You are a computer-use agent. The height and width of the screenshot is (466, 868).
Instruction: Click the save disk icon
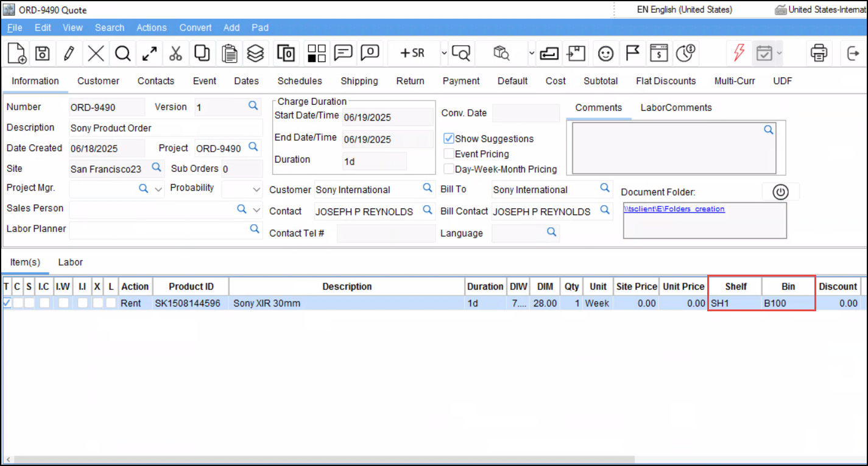[x=42, y=54]
